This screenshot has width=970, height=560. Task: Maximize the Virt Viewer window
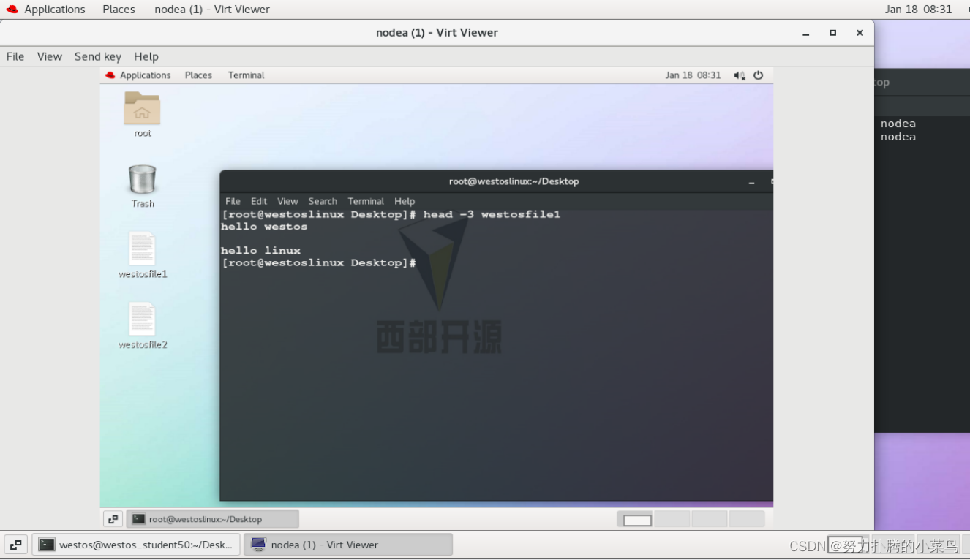point(832,33)
